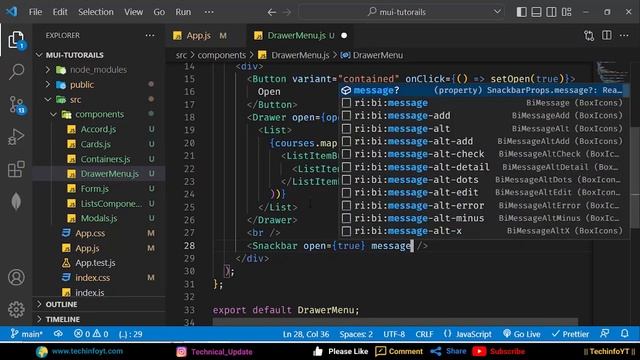
Task: Open the Customize Layout icon
Action: coord(567,12)
